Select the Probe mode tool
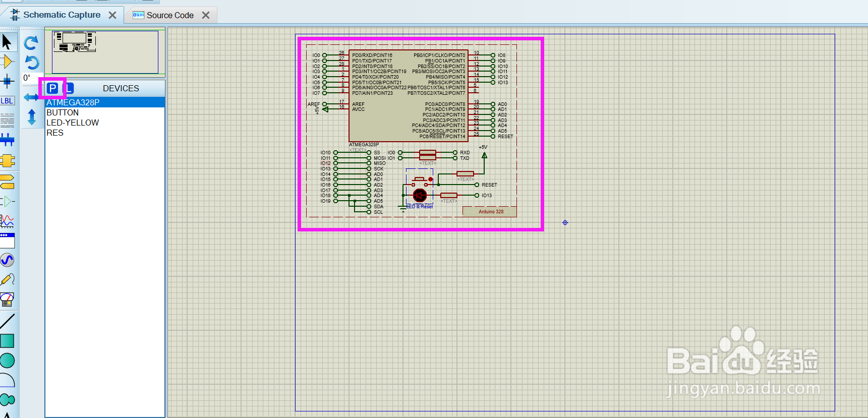 pos(7,279)
